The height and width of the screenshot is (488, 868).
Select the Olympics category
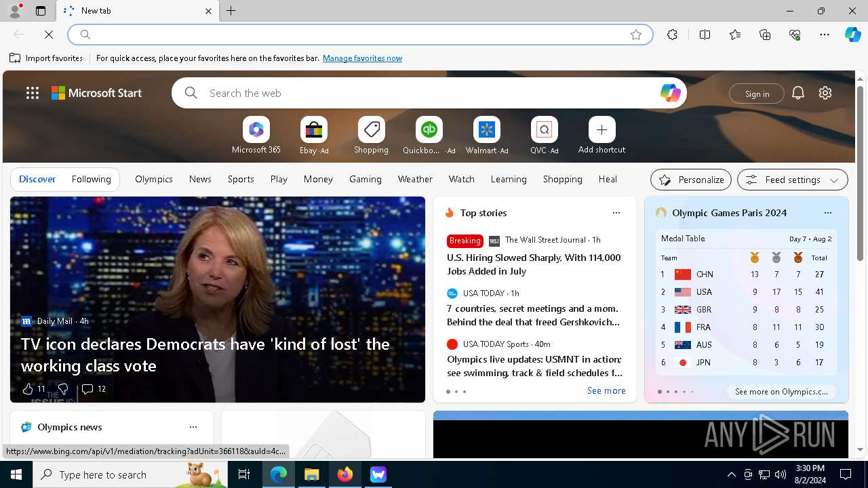coord(154,179)
